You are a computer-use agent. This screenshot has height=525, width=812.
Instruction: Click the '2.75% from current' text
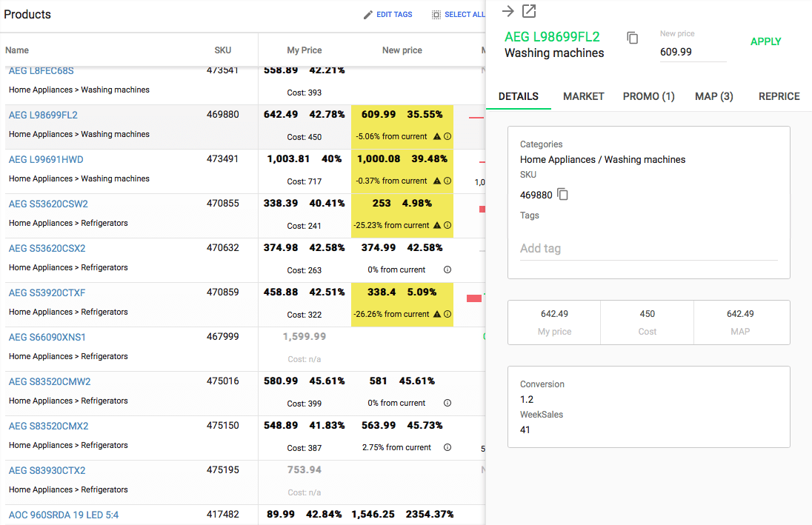tap(396, 447)
